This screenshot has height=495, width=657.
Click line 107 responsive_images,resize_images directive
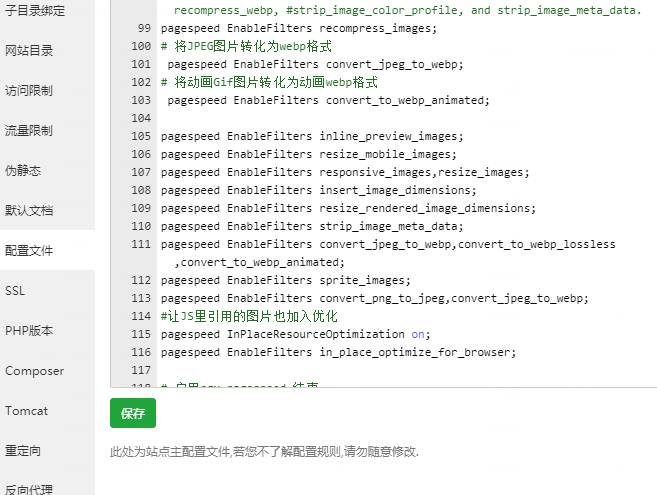345,173
